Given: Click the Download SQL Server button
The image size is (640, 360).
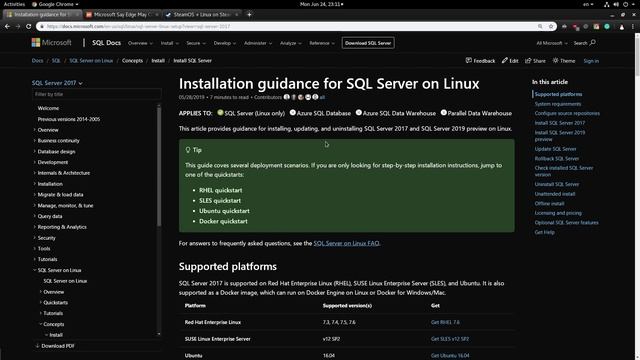Looking at the screenshot, I should tap(368, 43).
